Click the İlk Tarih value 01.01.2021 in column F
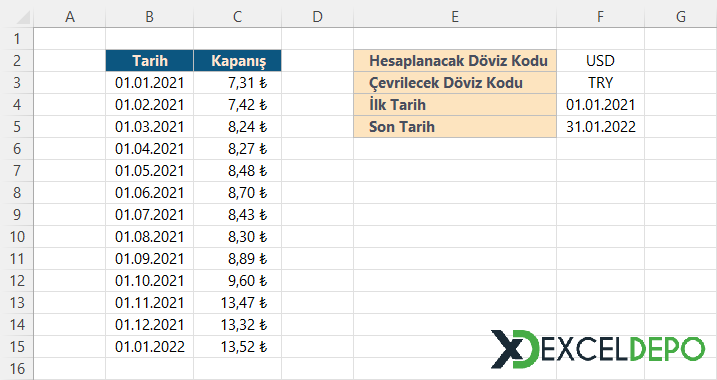717x380 pixels. pos(600,105)
